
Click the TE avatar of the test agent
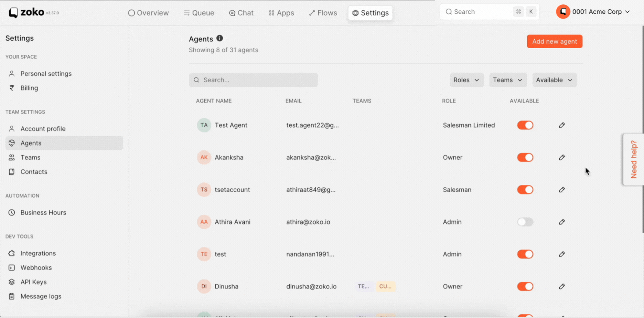[x=204, y=254]
